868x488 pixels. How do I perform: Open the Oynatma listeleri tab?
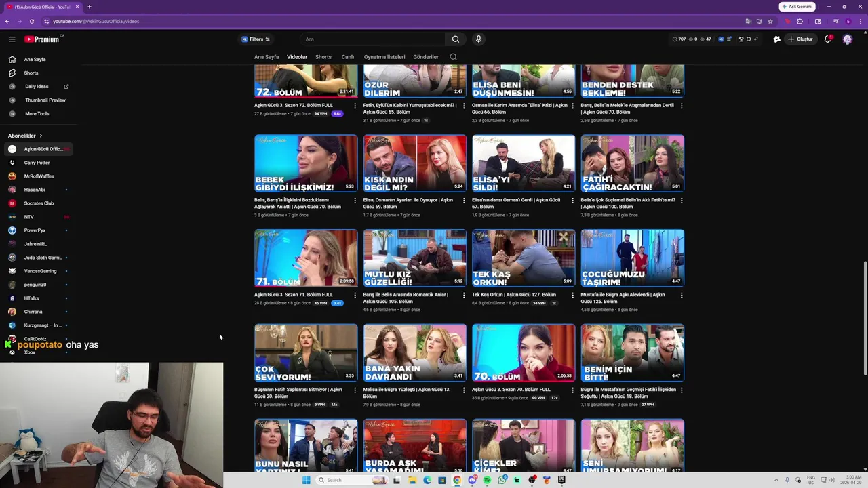point(384,57)
